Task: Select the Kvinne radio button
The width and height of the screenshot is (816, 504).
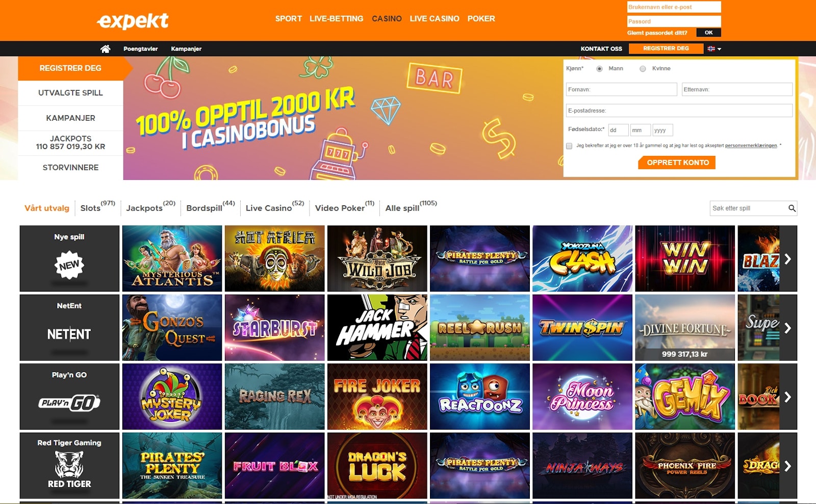Action: coord(643,69)
